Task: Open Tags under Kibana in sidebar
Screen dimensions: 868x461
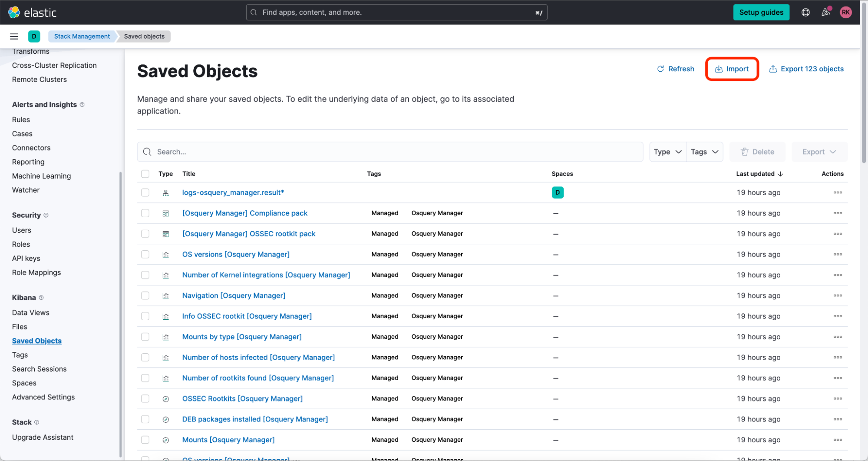Action: pos(20,355)
